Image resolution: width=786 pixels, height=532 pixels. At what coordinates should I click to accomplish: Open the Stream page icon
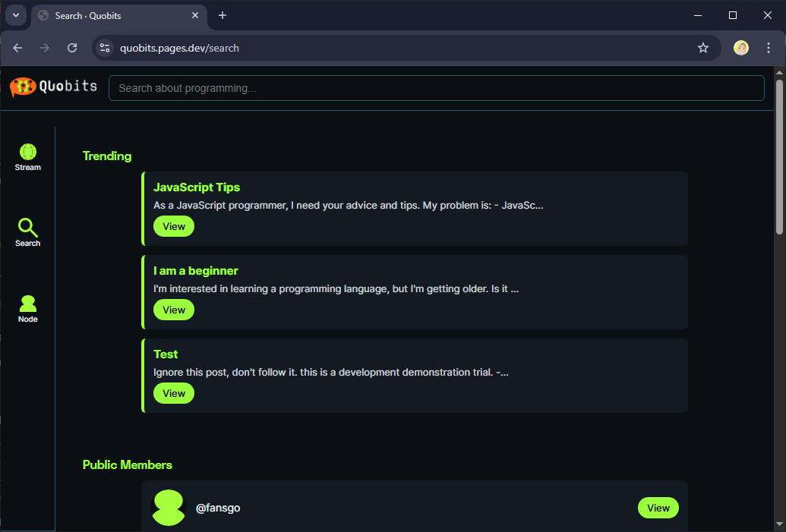click(28, 153)
